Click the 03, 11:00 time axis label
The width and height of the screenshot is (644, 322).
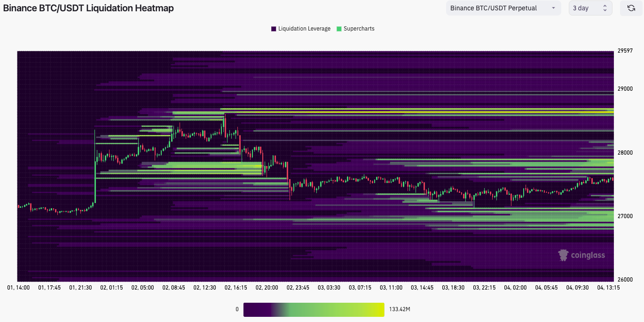(x=391, y=287)
